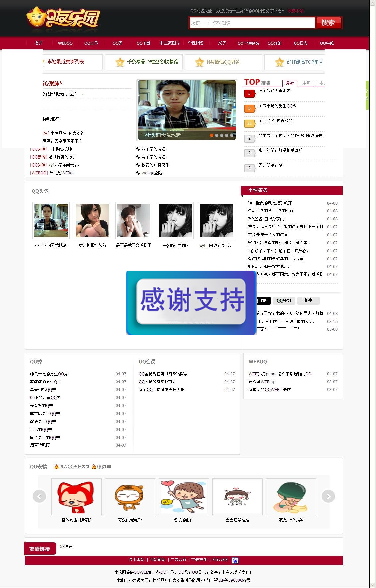Open 文字 navigation item
The height and width of the screenshot is (588, 376).
[222, 43]
